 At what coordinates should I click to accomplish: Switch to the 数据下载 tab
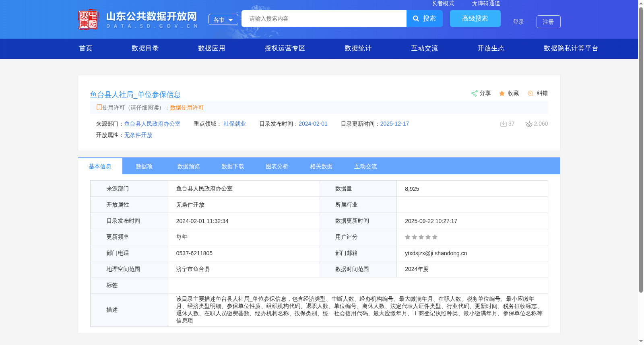(x=233, y=166)
